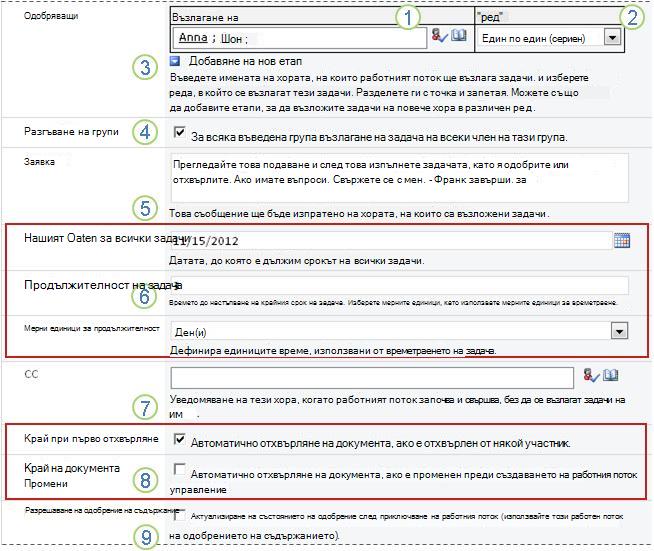Screen dimensions: 654x551
Task: Enable the Разрешаване на одобрение на съдържание checkbox
Action: pos(180,515)
